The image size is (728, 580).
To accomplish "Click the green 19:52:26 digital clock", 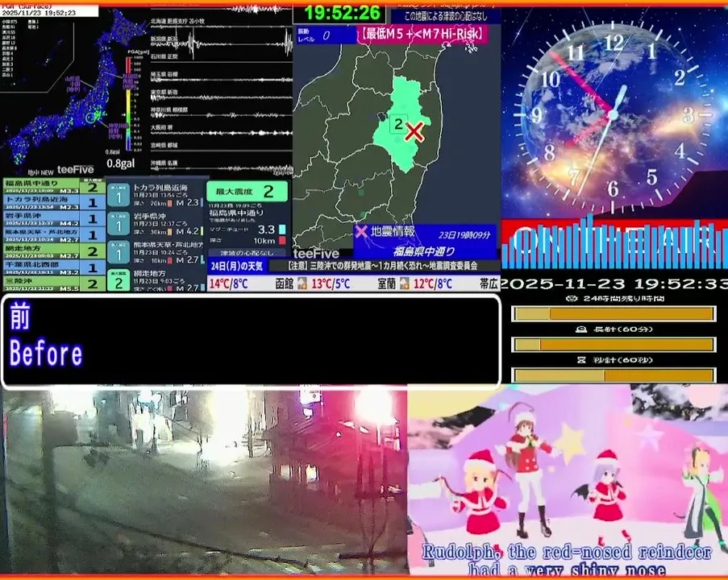I will tap(342, 13).
